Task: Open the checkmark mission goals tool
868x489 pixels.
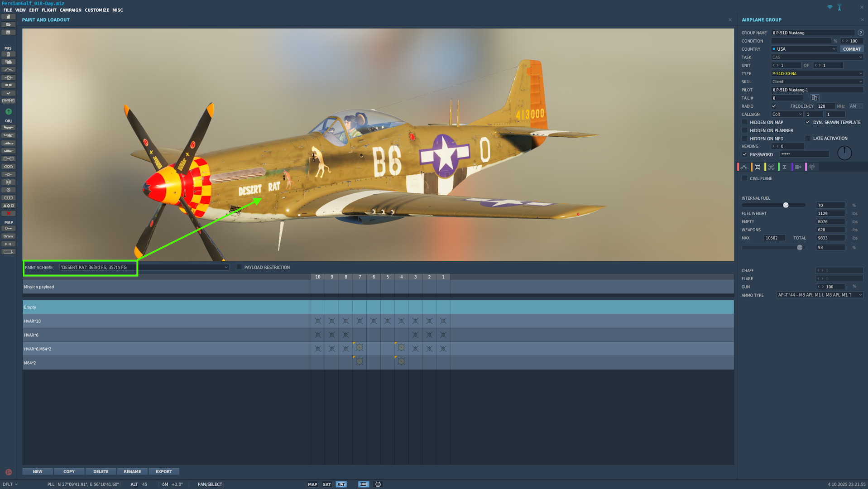Action: point(8,93)
